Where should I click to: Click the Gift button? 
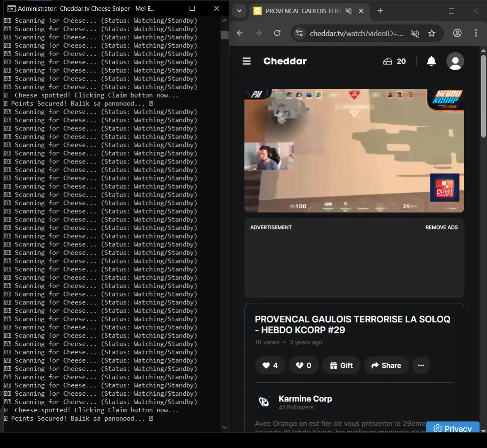pos(341,365)
